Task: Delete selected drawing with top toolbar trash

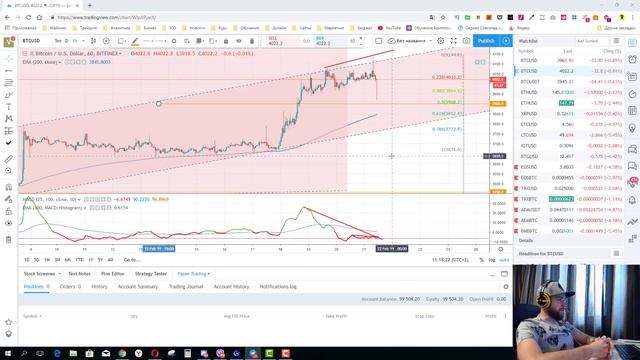Action: pyautogui.click(x=252, y=41)
